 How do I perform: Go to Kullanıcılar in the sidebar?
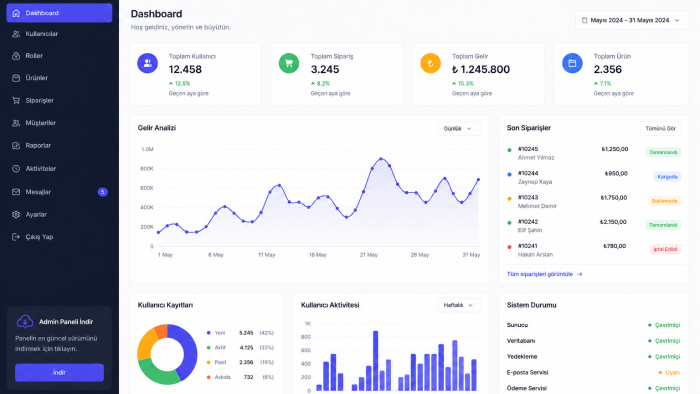tap(59, 34)
